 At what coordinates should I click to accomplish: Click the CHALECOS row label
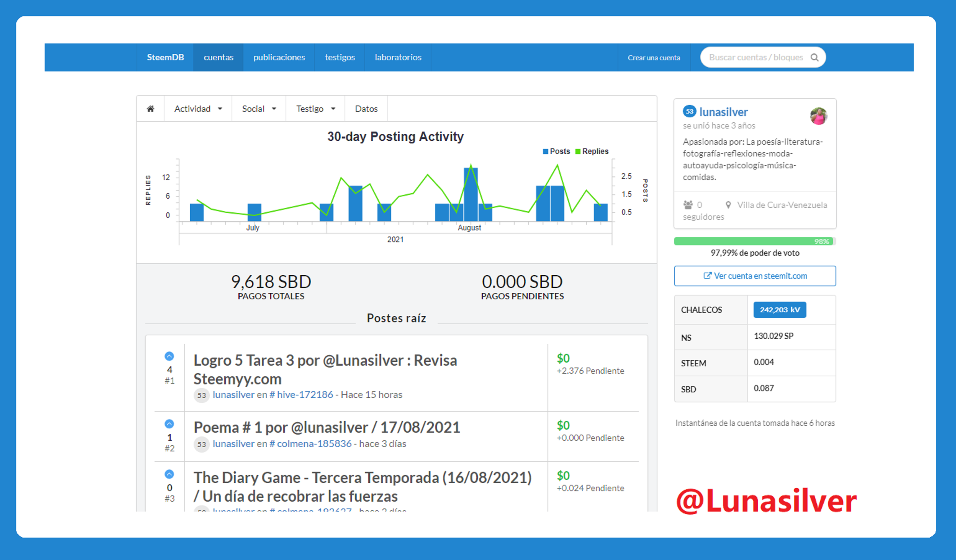(701, 310)
